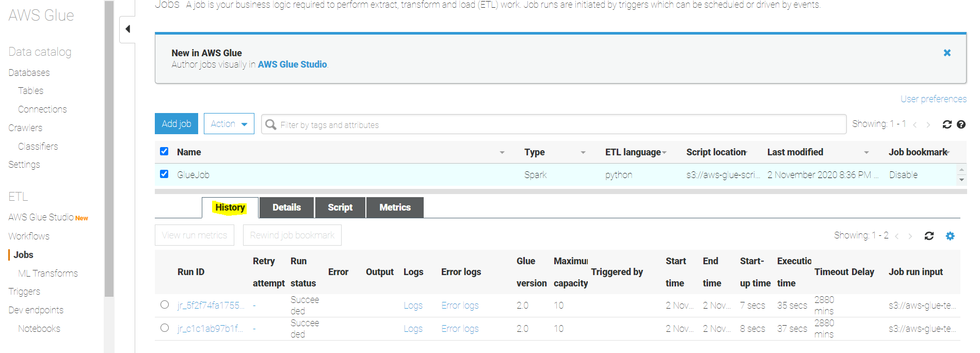Go to next page of jobs
The width and height of the screenshot is (980, 353).
[x=928, y=124]
